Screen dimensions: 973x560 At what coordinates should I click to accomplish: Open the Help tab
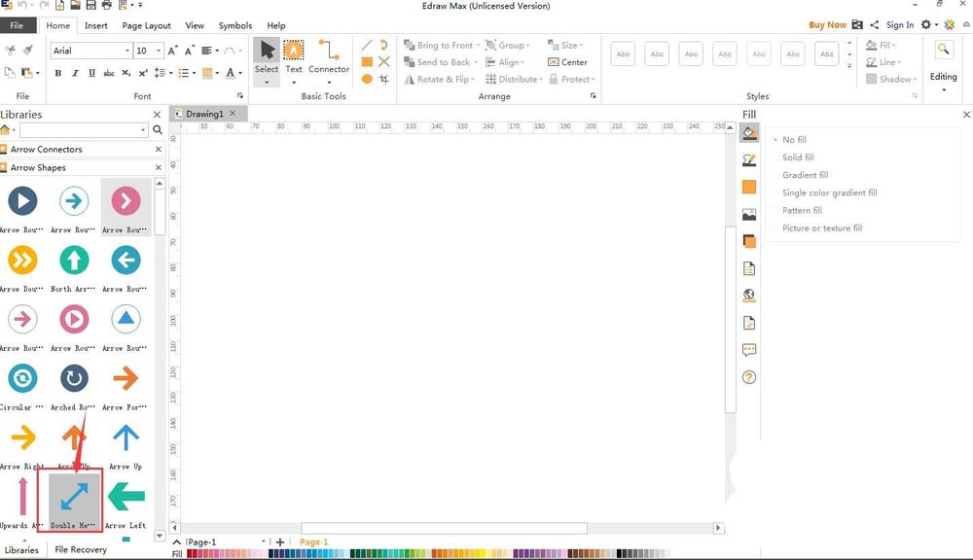(276, 25)
